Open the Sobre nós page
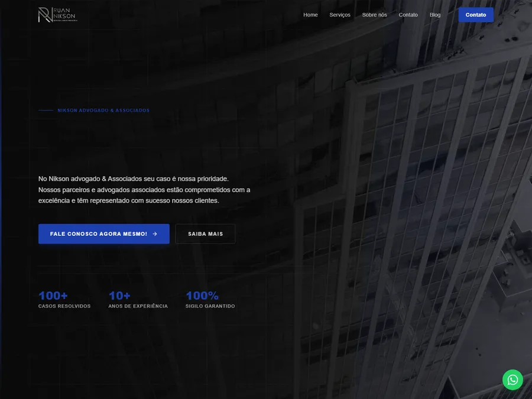The width and height of the screenshot is (532, 399). pos(374,15)
